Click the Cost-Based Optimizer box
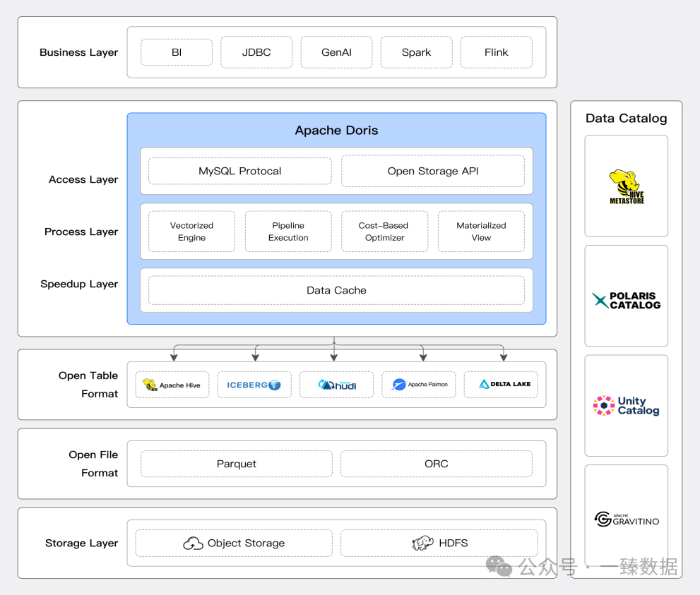The image size is (700, 595). [384, 232]
